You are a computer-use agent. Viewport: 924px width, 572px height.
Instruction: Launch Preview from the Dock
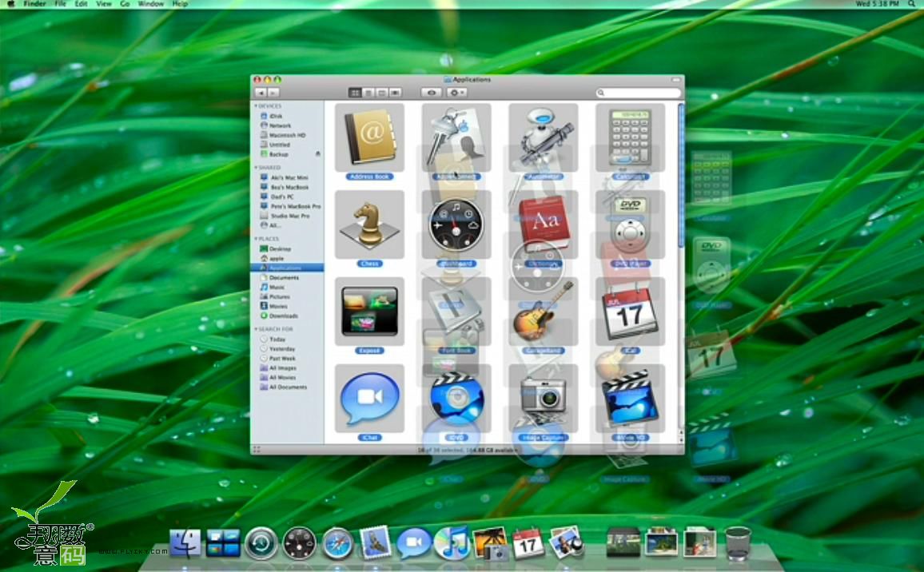[x=566, y=542]
